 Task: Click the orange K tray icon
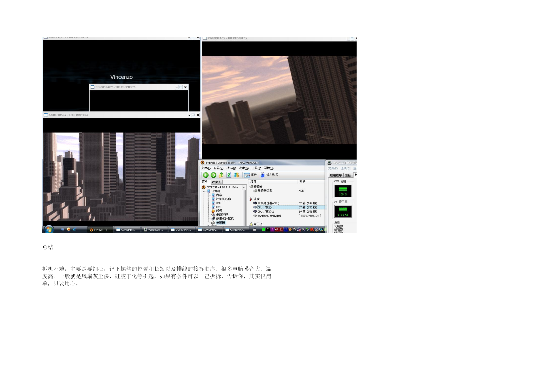pos(312,230)
